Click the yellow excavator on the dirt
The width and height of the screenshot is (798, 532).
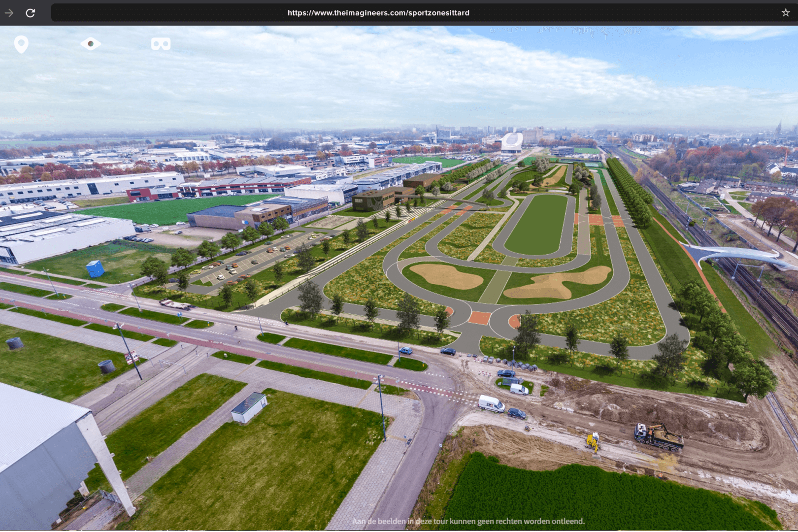point(593,441)
